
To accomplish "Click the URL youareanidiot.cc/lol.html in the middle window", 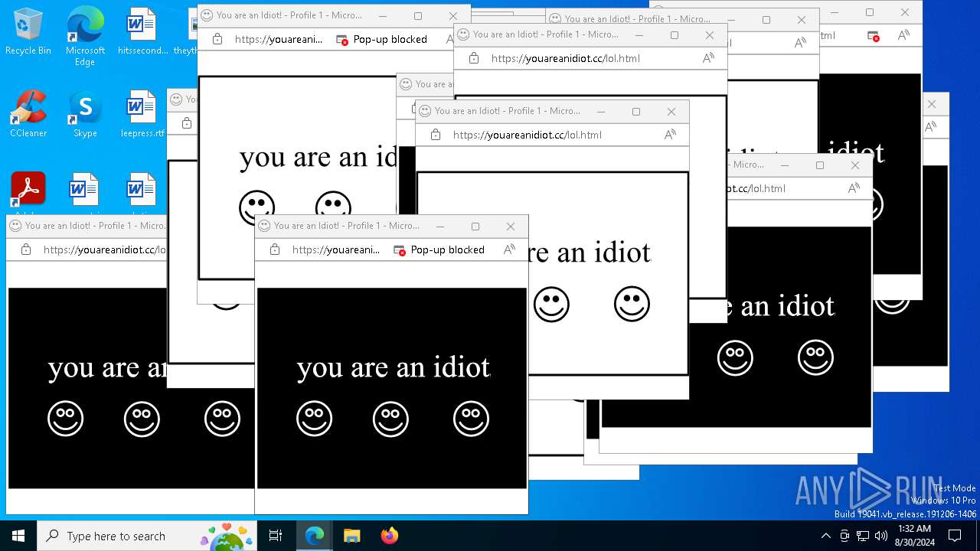I will 528,135.
